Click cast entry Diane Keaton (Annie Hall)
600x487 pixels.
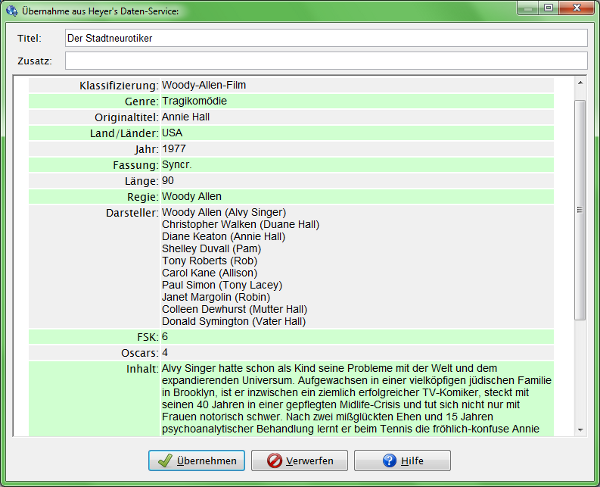coord(223,237)
